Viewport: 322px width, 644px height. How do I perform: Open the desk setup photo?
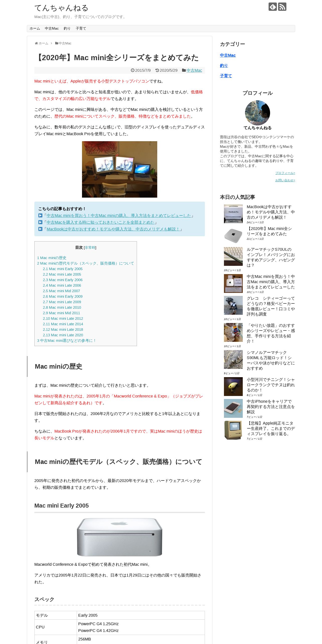click(x=120, y=169)
